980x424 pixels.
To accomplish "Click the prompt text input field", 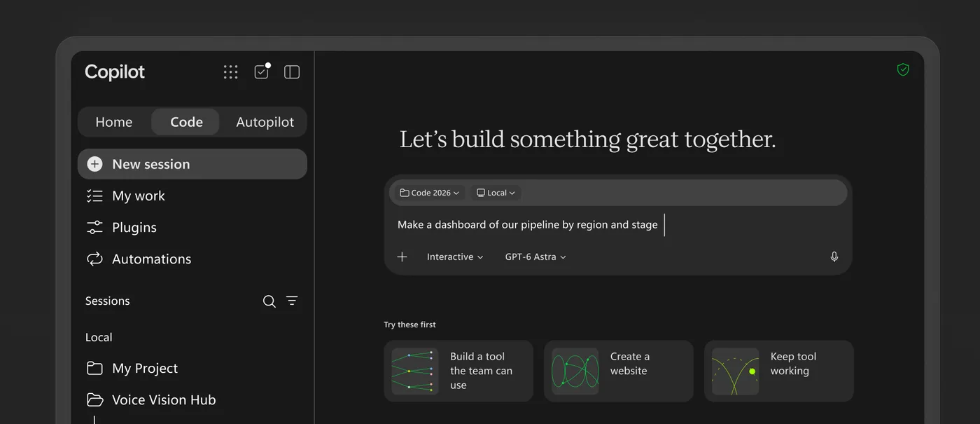I will click(618, 225).
